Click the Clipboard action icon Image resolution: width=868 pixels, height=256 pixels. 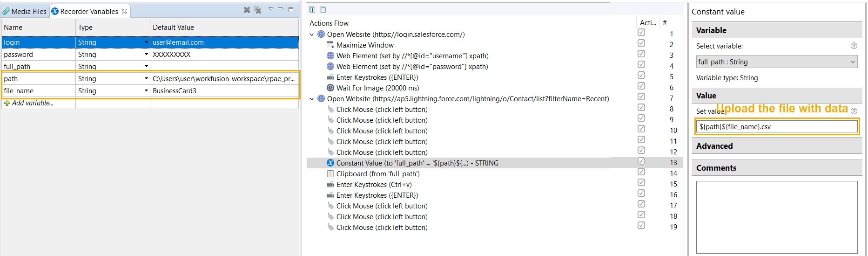pyautogui.click(x=330, y=173)
